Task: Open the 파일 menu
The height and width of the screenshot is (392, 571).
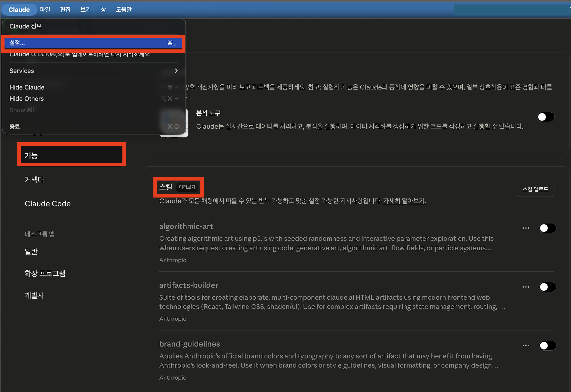Action: pos(45,9)
